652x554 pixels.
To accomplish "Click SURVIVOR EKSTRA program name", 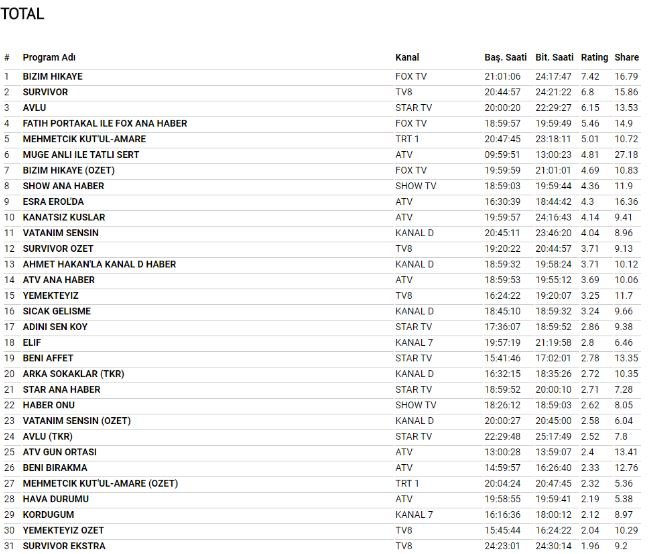I will coord(64,546).
